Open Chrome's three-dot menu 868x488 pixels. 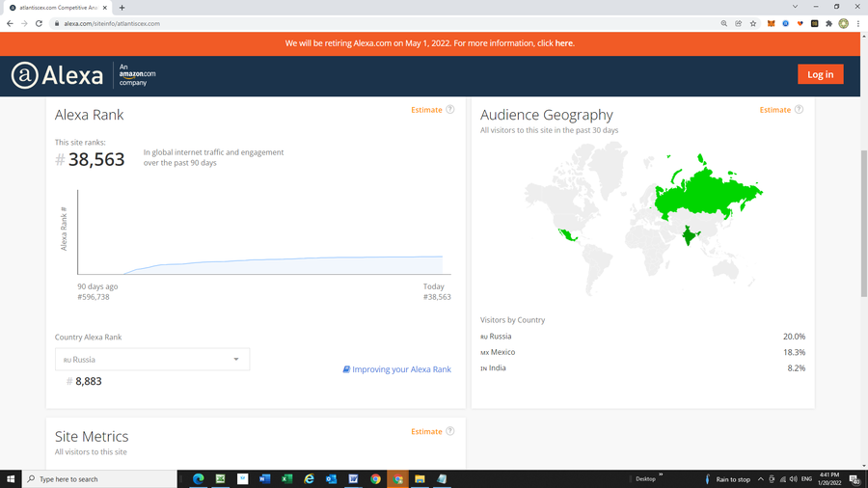(857, 23)
